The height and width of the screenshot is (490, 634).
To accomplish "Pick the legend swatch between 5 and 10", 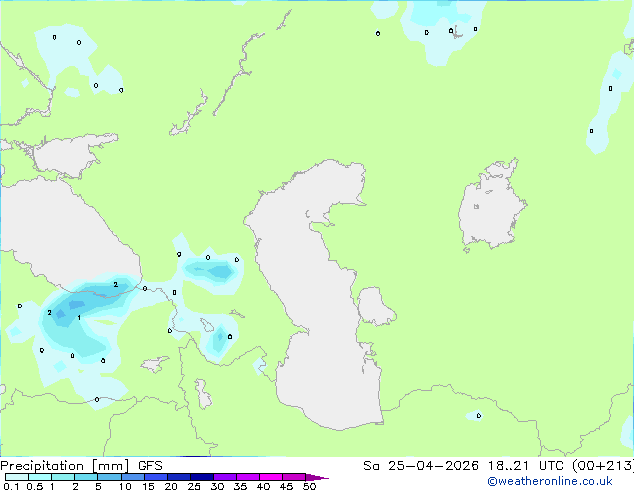I will coord(110,477).
